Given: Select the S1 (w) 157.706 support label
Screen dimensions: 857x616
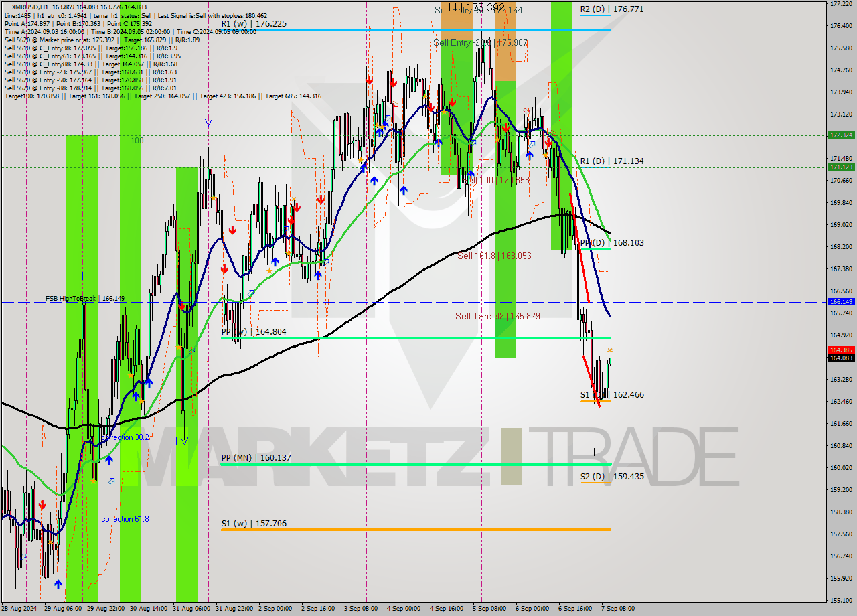Looking at the screenshot, I should pyautogui.click(x=254, y=524).
